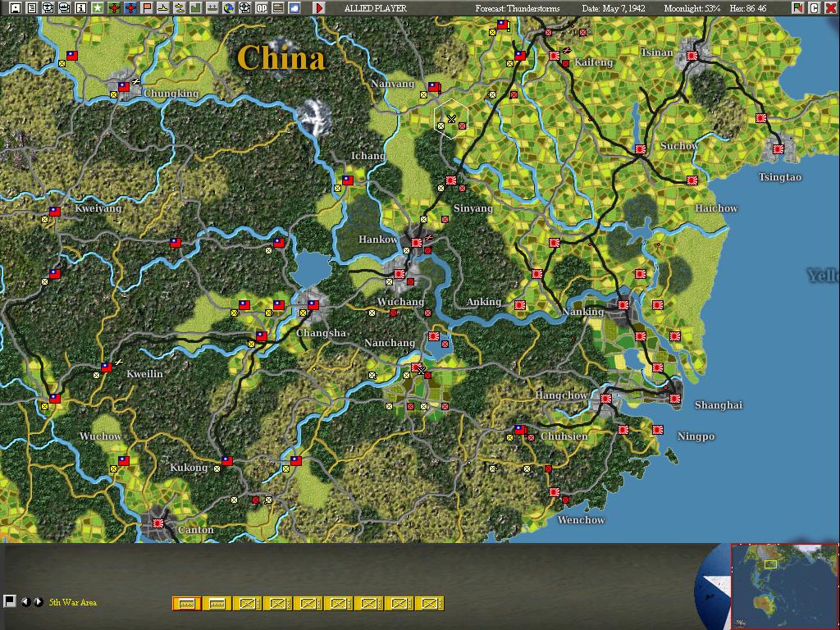Open the red plane on blue icon
This screenshot has height=630, width=840.
(x=130, y=8)
